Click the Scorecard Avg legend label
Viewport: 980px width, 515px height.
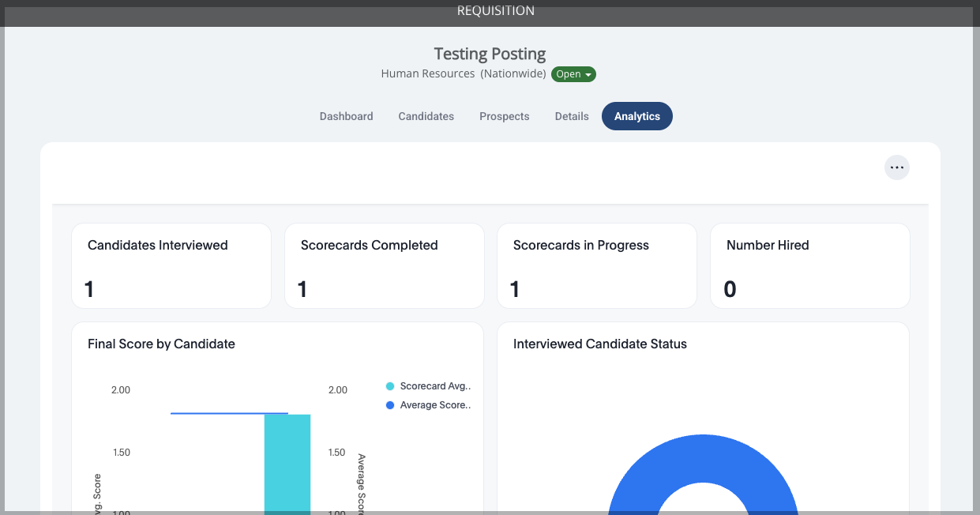click(x=435, y=386)
